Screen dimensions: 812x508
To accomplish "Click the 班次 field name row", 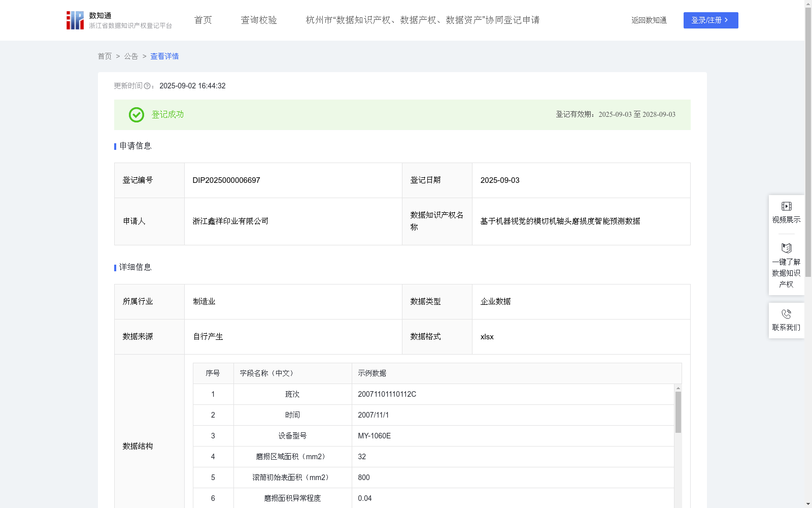I will click(x=292, y=394).
